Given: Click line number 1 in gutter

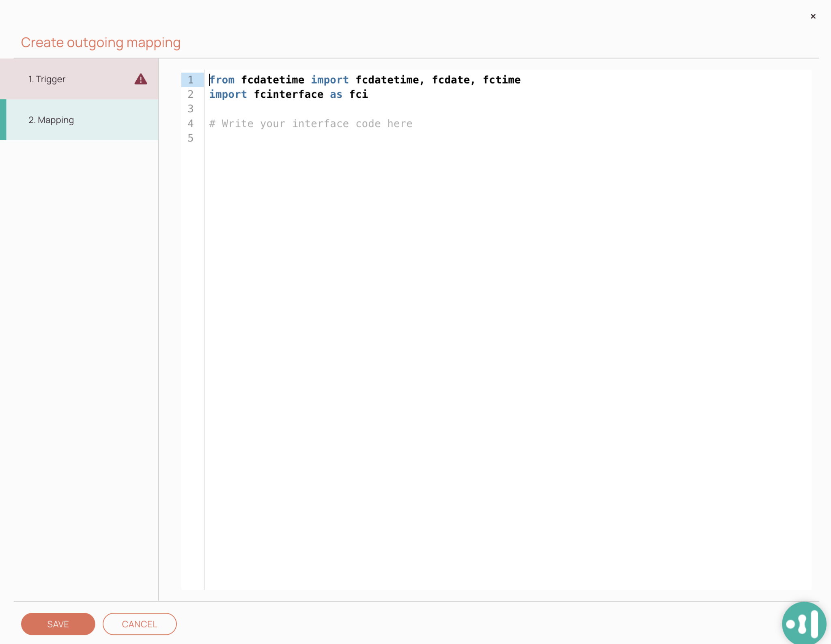Looking at the screenshot, I should 190,80.
